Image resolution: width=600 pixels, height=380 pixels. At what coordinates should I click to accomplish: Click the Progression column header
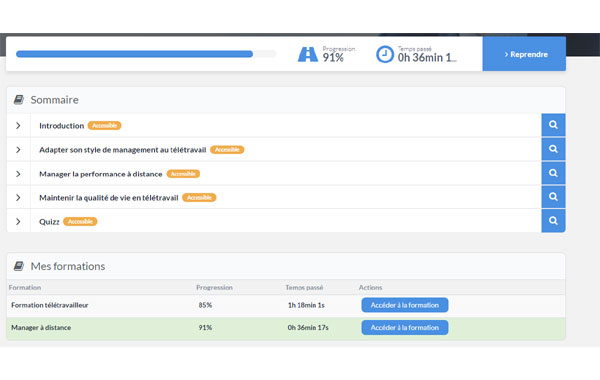(214, 287)
